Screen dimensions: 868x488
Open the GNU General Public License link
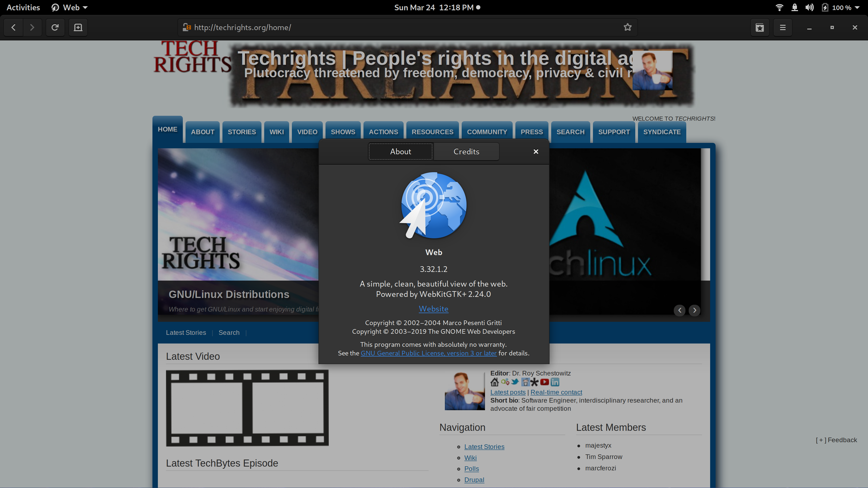[x=428, y=353]
